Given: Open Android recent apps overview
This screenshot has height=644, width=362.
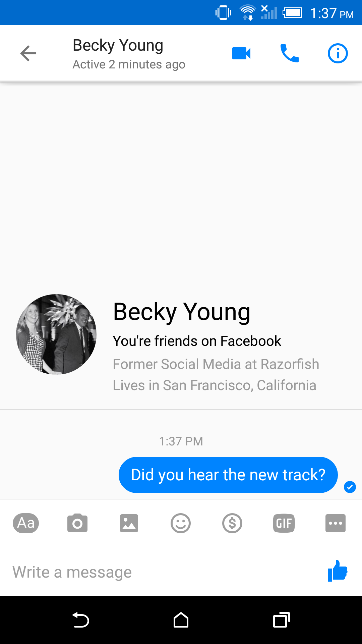Looking at the screenshot, I should coord(282,620).
